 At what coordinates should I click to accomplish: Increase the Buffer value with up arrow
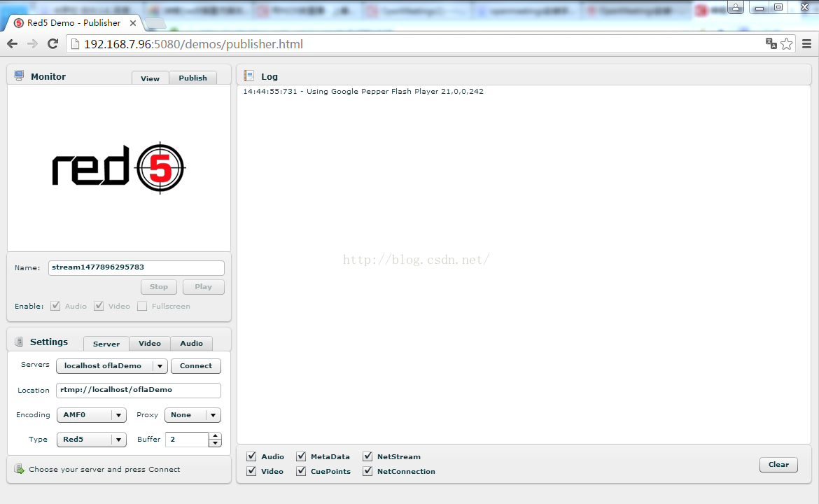215,435
